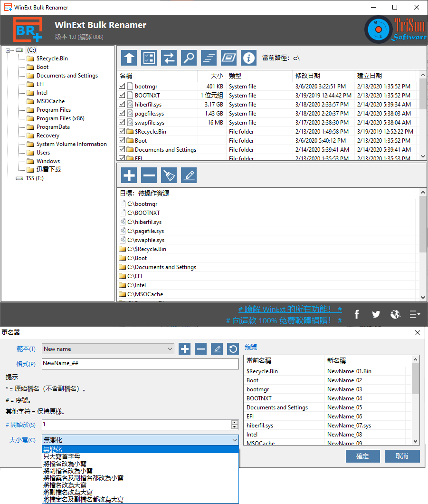Open the Facebook page icon
Image resolution: width=428 pixels, height=504 pixels.
pyautogui.click(x=357, y=314)
